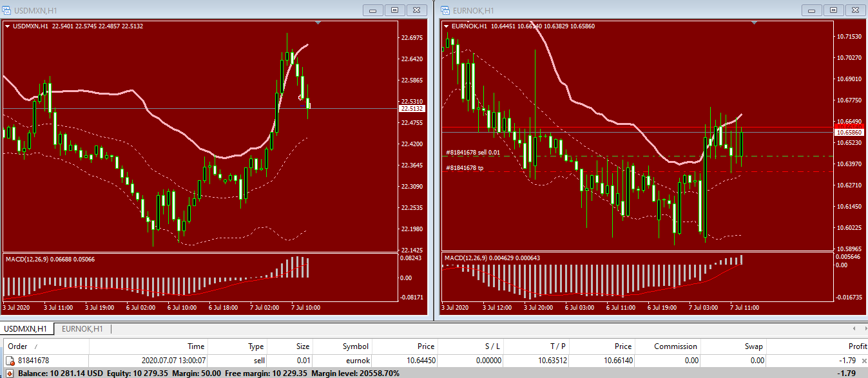Click the Profit column header

pos(816,346)
